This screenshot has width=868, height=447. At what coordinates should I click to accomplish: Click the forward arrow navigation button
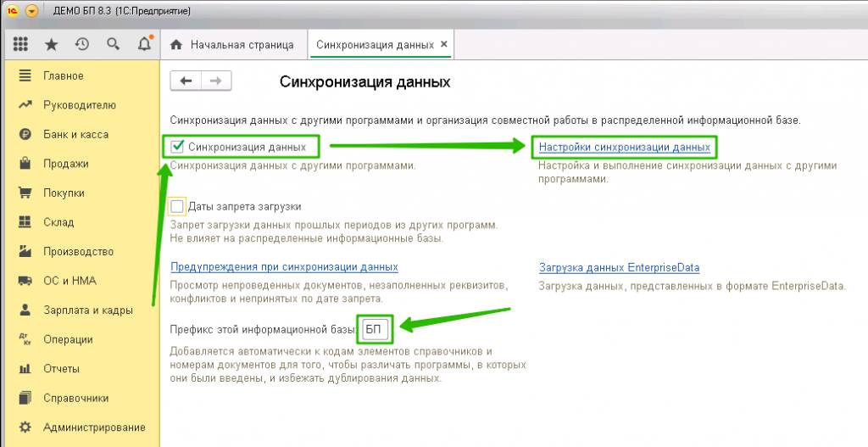point(215,81)
